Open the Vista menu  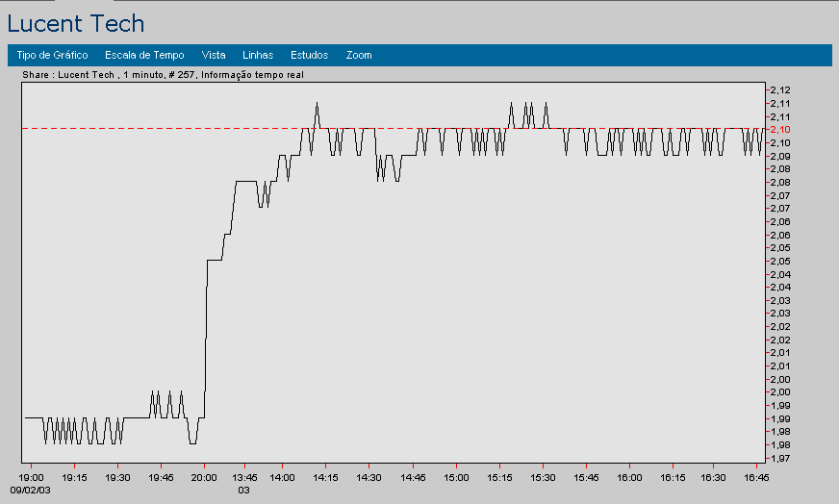214,55
